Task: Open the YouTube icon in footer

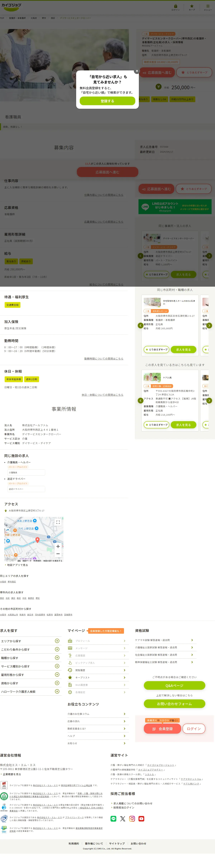Action: pyautogui.click(x=142, y=819)
